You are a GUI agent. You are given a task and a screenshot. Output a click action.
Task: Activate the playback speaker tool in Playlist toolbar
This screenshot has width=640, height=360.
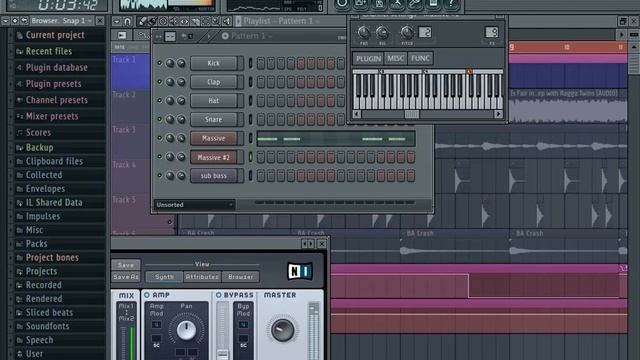coord(227,21)
